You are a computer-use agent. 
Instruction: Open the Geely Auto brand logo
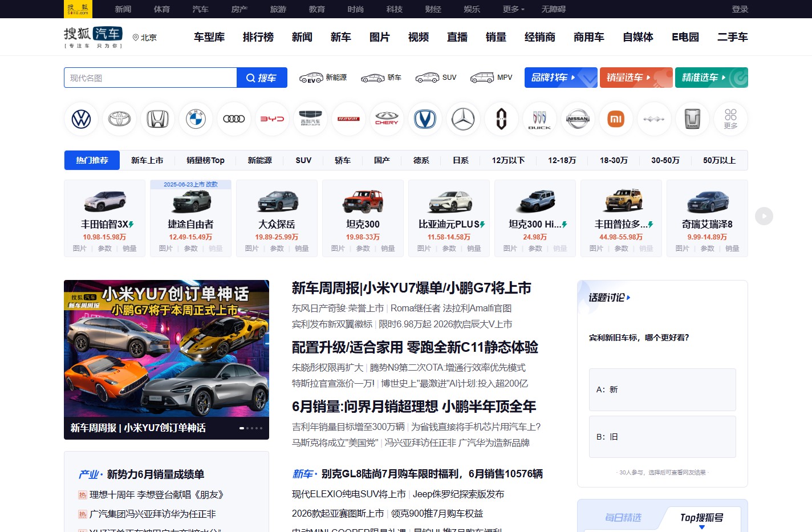311,119
